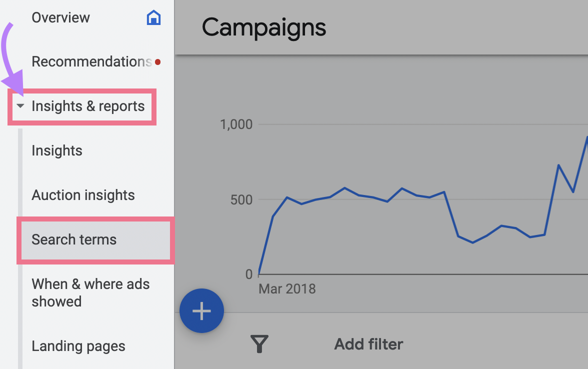The height and width of the screenshot is (369, 588).
Task: Open the When & where ads showed report
Action: (x=90, y=292)
